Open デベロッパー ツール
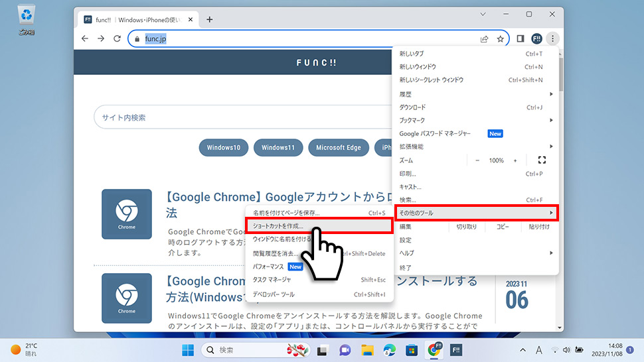This screenshot has height=362, width=644. point(319,294)
